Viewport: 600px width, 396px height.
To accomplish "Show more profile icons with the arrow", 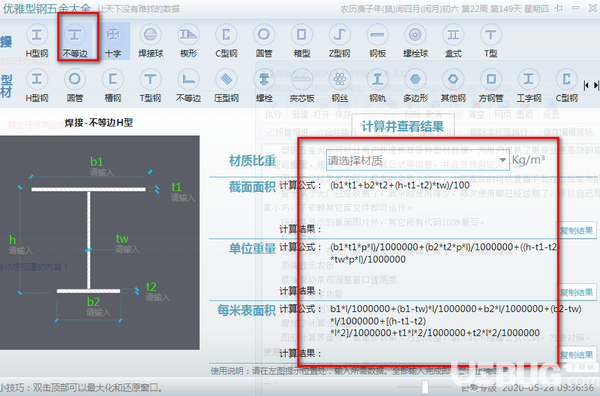I will click(x=596, y=86).
